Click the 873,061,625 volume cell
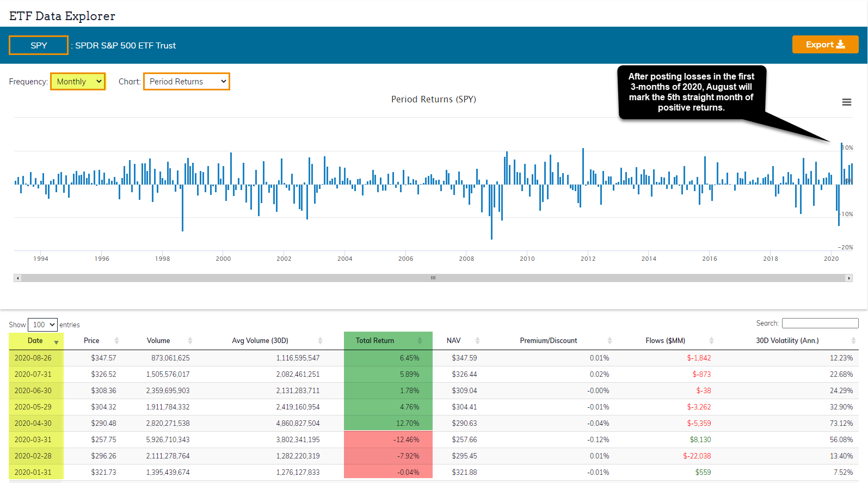 click(x=170, y=358)
